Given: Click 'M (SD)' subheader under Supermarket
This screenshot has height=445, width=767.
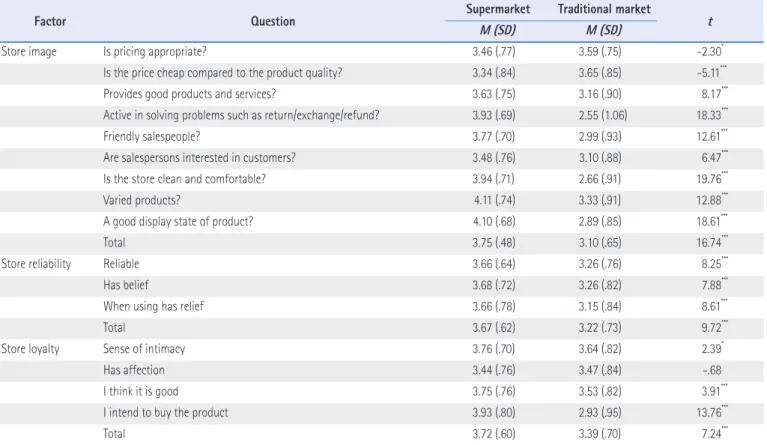Looking at the screenshot, I should coord(498,30).
